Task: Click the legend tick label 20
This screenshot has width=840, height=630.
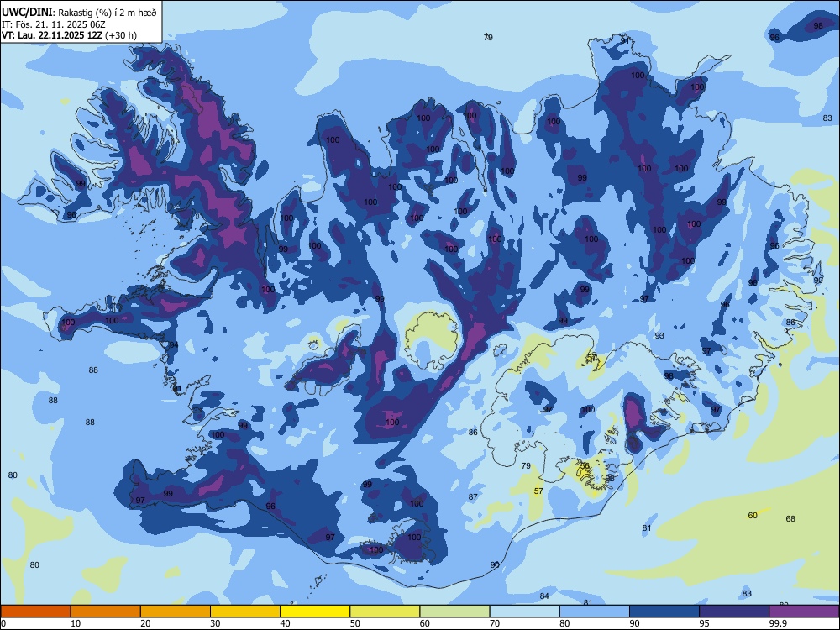Action: coord(145,623)
